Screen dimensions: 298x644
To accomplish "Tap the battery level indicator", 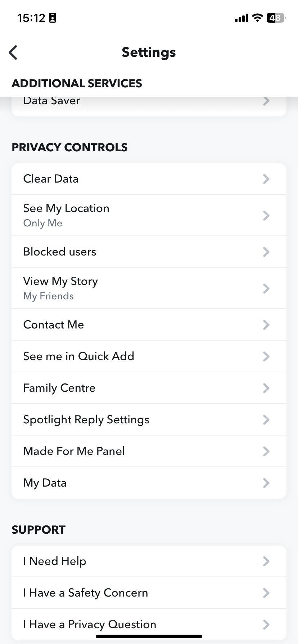I will (x=275, y=18).
